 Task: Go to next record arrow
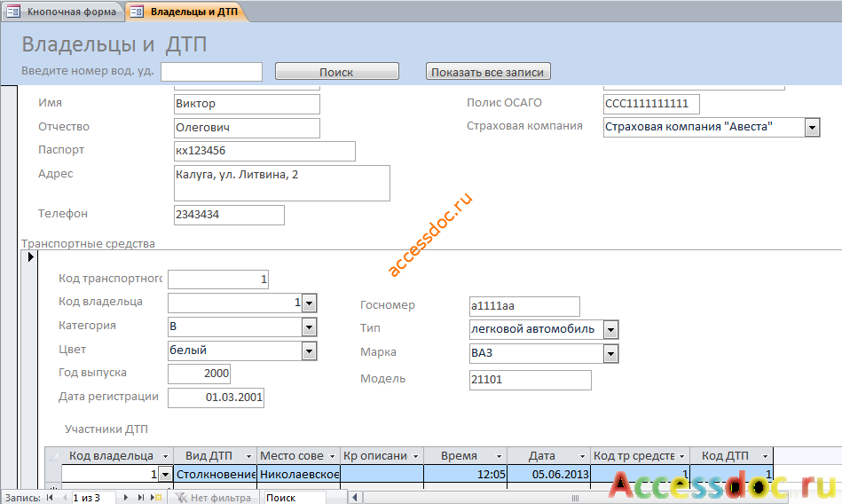(126, 498)
